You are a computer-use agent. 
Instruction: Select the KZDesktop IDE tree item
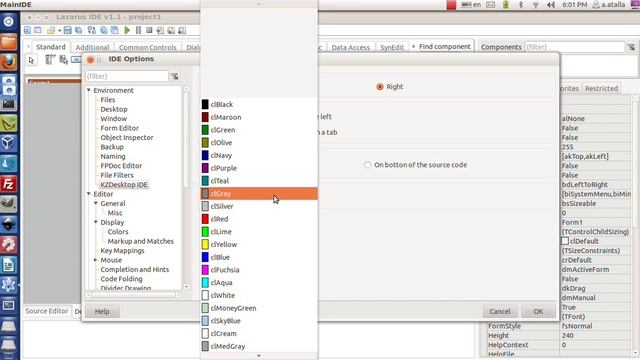124,184
